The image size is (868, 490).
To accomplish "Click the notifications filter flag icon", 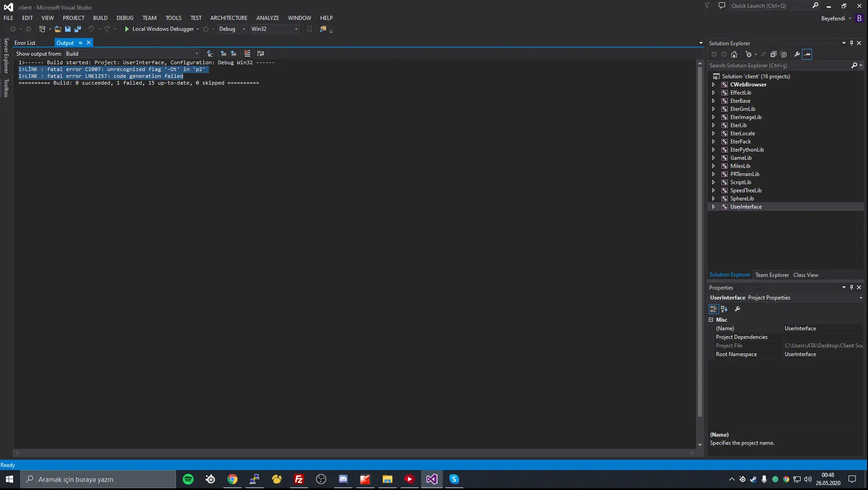I will [x=707, y=5].
